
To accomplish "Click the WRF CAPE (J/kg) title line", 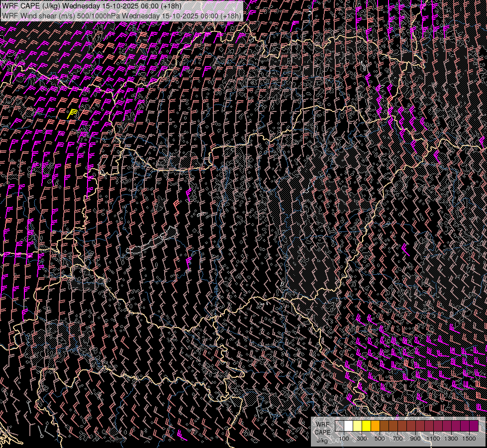I will click(x=92, y=6).
